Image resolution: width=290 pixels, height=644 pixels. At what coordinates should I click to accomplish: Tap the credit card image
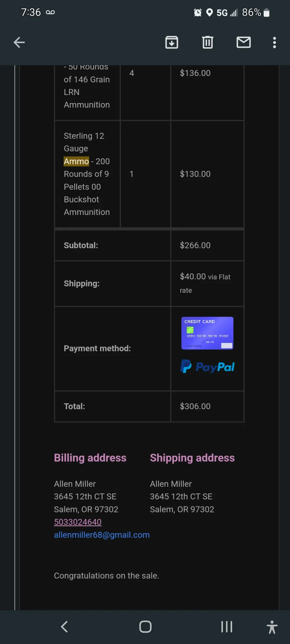coord(207,333)
